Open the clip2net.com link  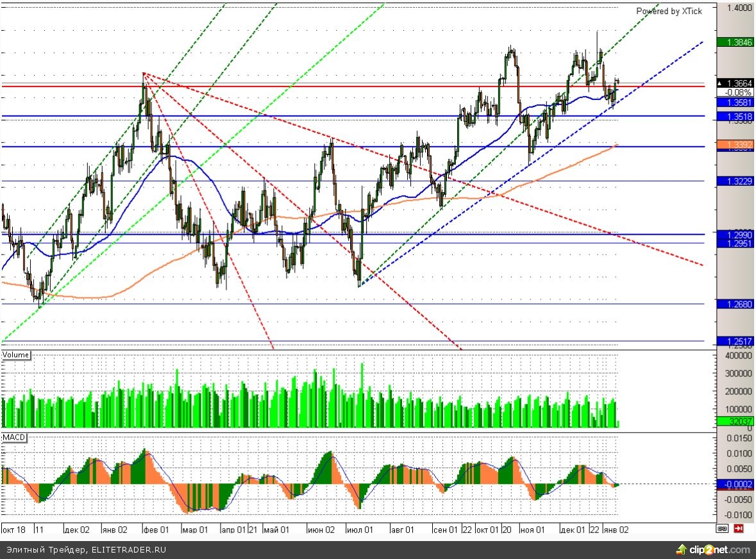718,550
